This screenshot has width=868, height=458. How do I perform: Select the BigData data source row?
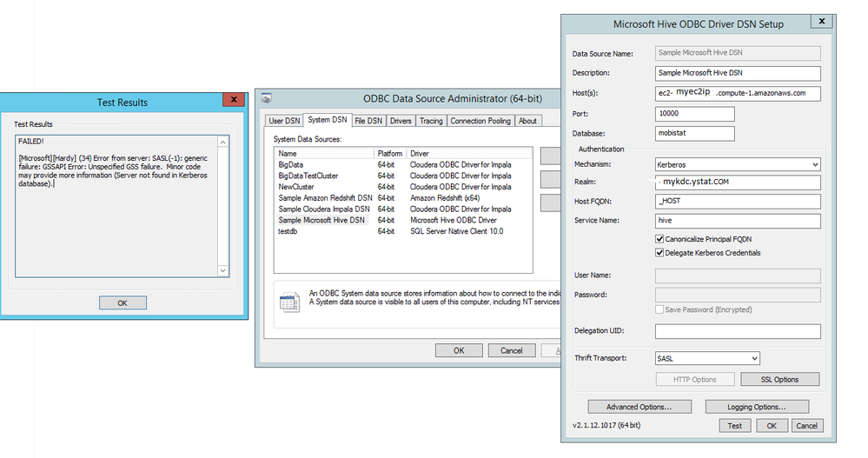click(403, 165)
